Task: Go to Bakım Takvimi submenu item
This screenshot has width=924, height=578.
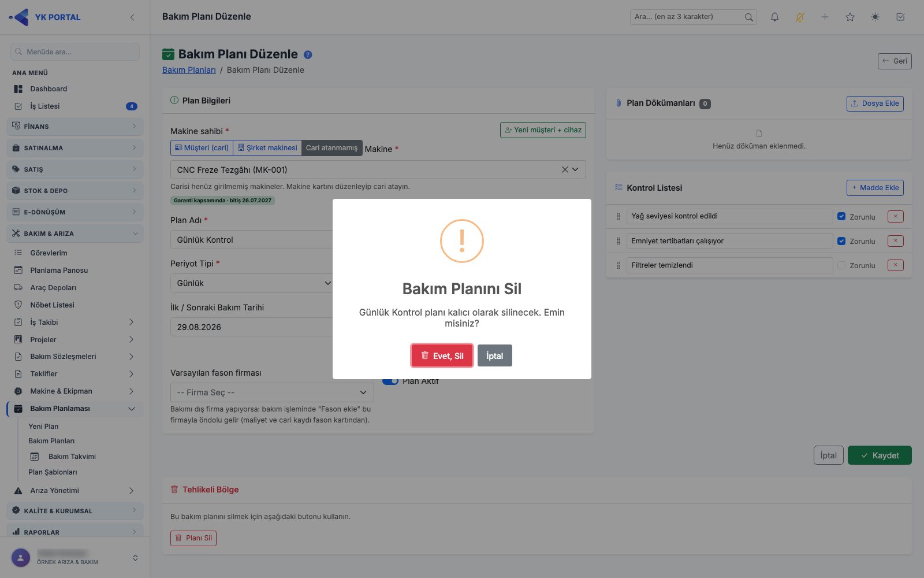Action: coord(72,457)
